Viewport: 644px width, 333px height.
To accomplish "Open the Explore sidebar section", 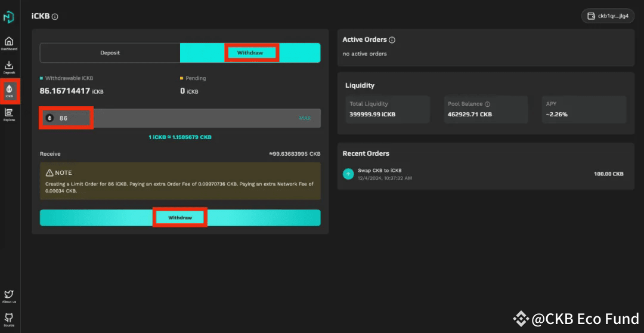I will [x=9, y=113].
